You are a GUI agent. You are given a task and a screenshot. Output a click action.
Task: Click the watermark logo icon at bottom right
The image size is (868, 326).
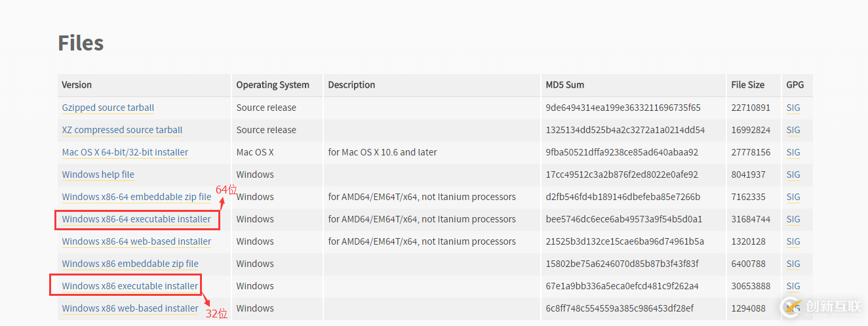[791, 306]
